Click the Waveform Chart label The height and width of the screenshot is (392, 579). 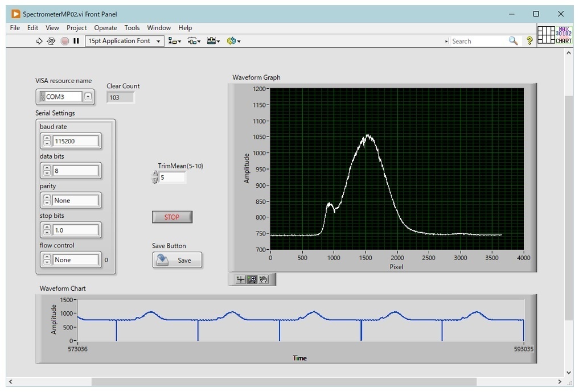point(63,288)
